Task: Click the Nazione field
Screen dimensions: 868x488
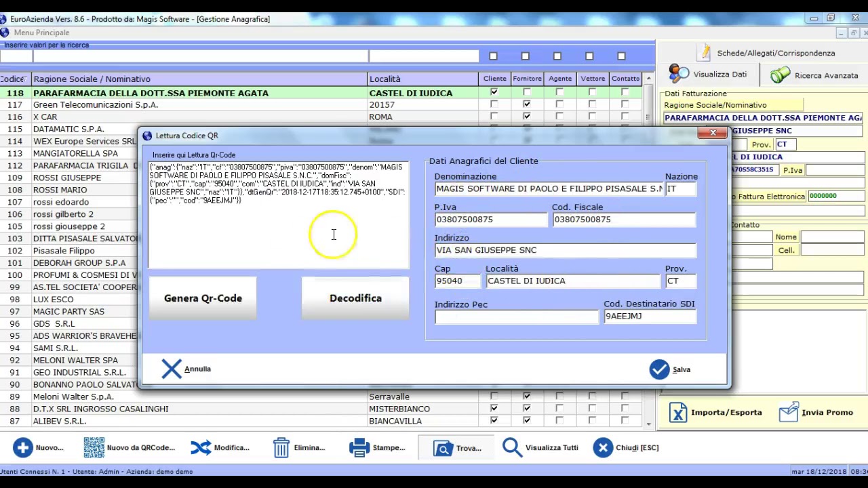Action: pos(681,189)
